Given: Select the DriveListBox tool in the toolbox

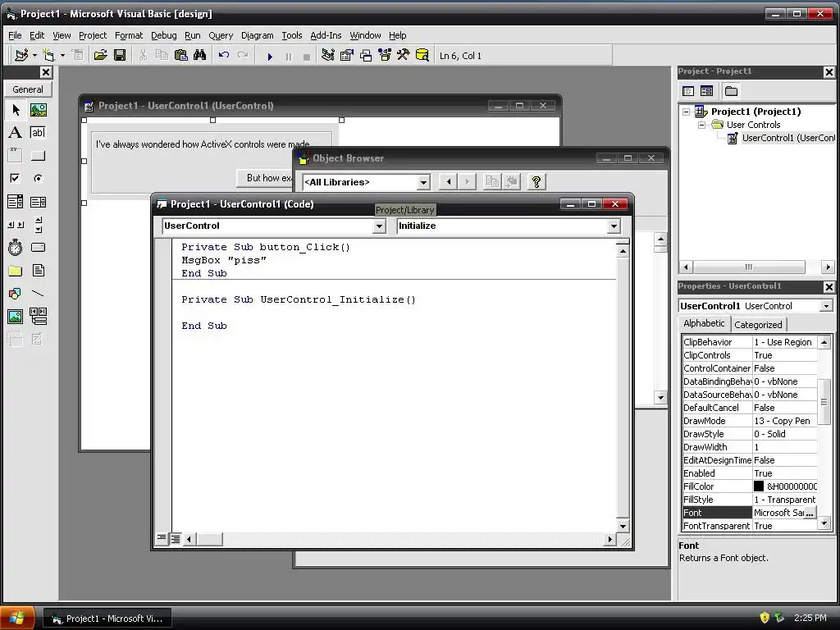Looking at the screenshot, I should tap(38, 248).
